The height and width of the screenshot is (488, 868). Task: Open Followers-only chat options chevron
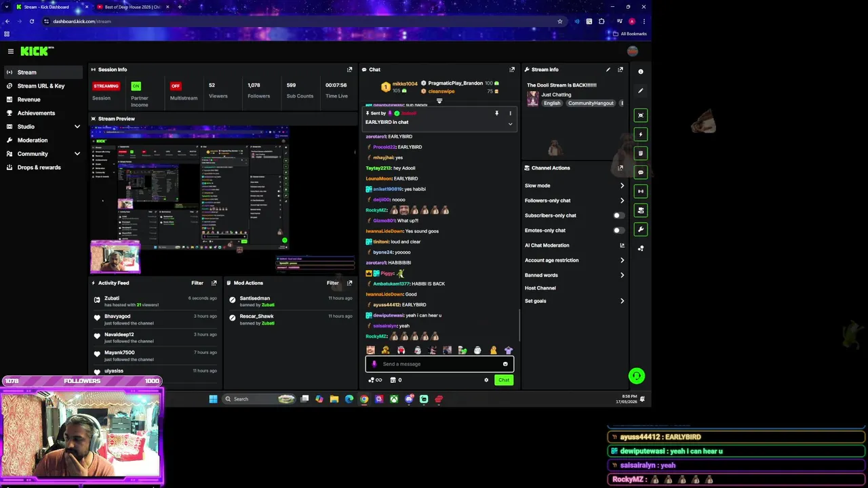[x=622, y=201]
